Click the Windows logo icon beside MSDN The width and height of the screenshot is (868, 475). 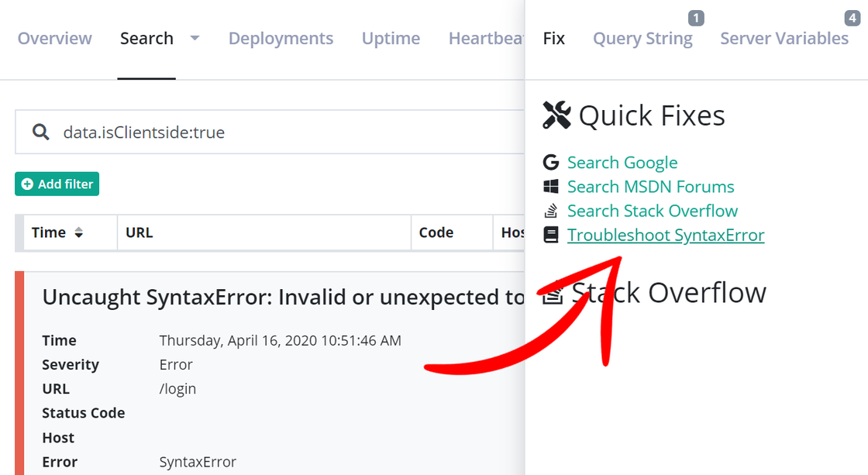pyautogui.click(x=551, y=187)
